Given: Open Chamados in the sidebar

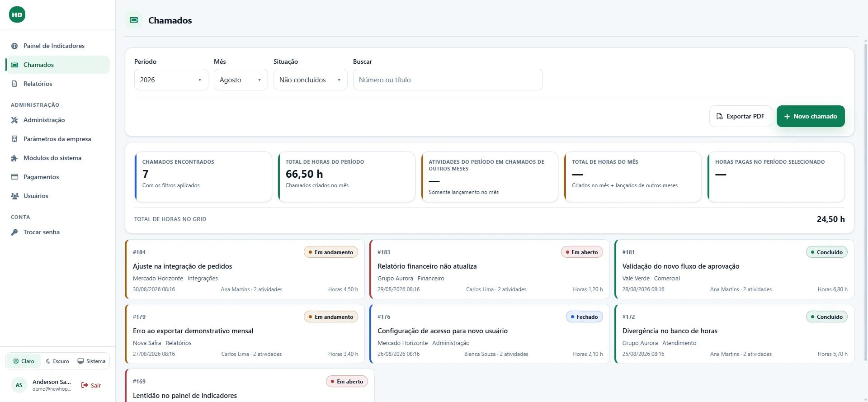Looking at the screenshot, I should pos(57,65).
